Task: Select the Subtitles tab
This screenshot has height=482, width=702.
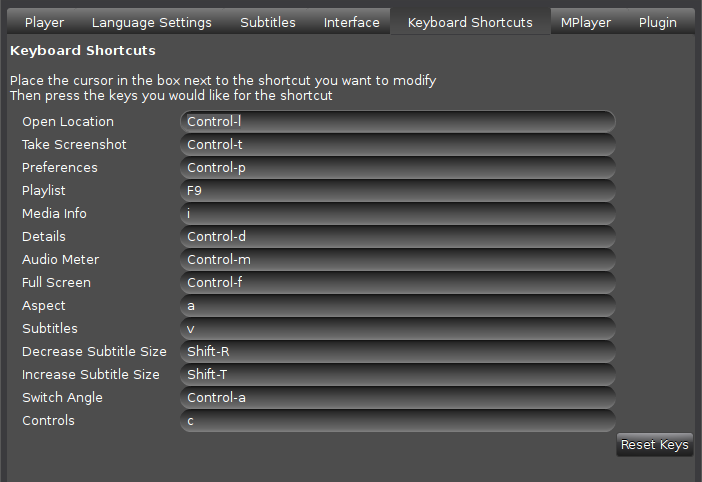Action: (x=268, y=22)
